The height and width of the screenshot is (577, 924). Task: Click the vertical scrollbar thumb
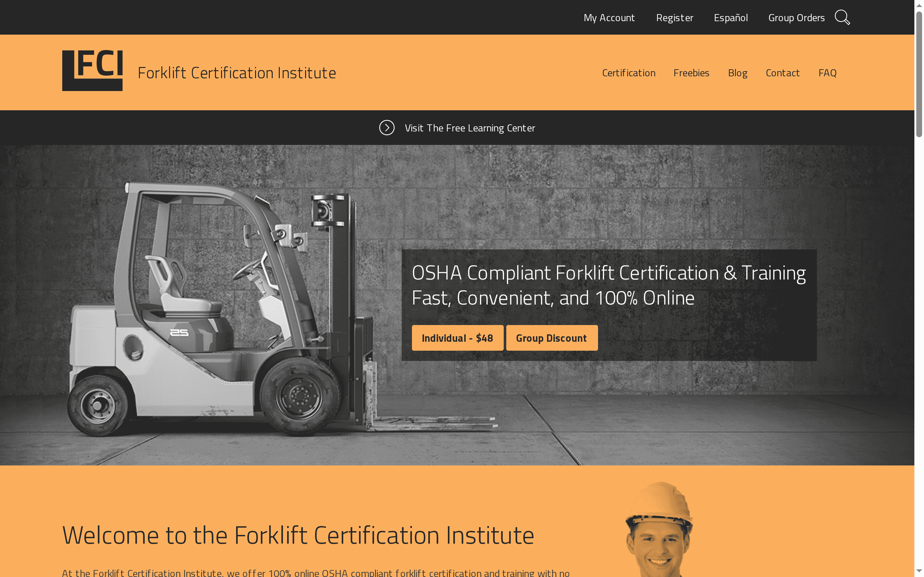pos(919,74)
